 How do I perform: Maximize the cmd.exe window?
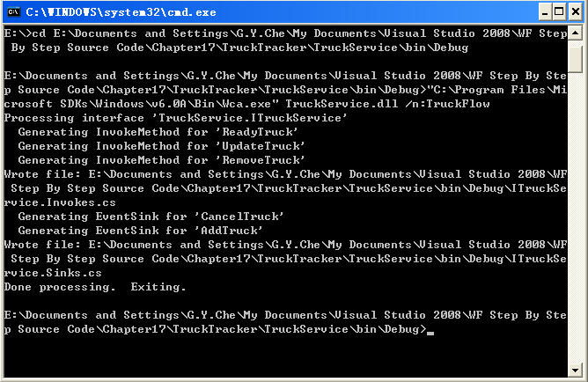[559, 12]
